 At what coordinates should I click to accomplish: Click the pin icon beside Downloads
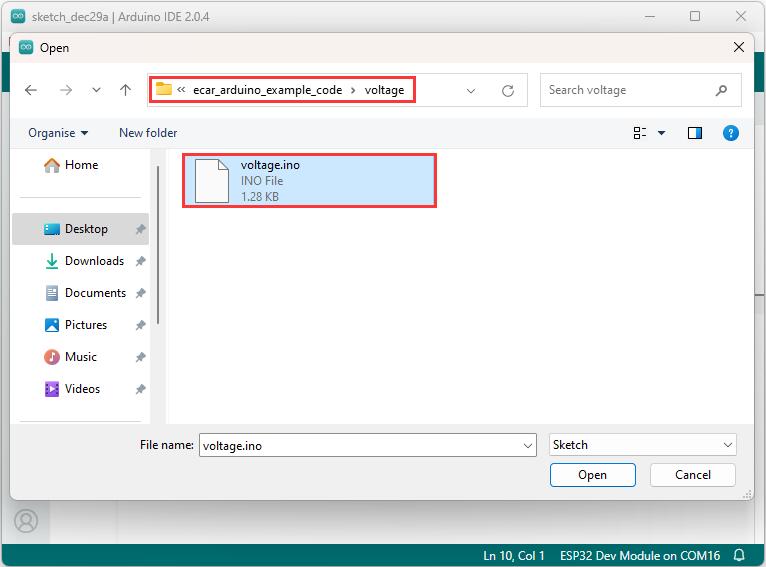tap(140, 261)
